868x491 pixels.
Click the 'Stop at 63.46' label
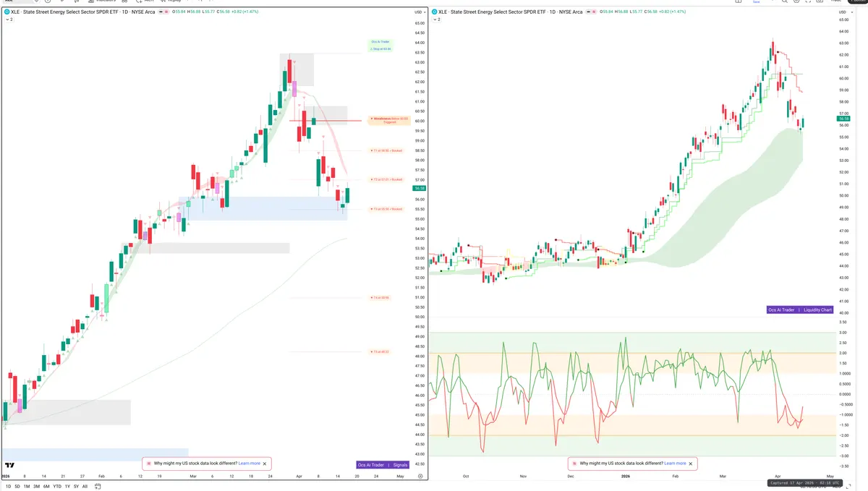[x=380, y=49]
